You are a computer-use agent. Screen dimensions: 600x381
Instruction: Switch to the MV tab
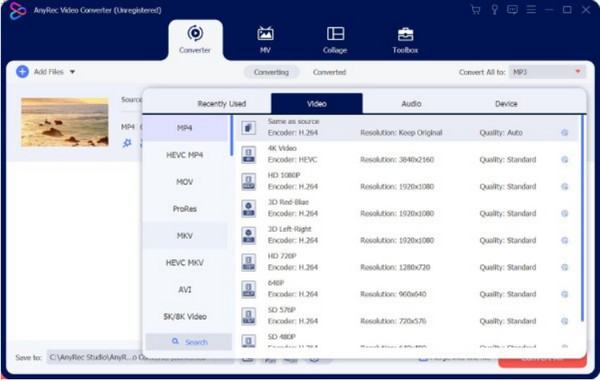pyautogui.click(x=265, y=40)
